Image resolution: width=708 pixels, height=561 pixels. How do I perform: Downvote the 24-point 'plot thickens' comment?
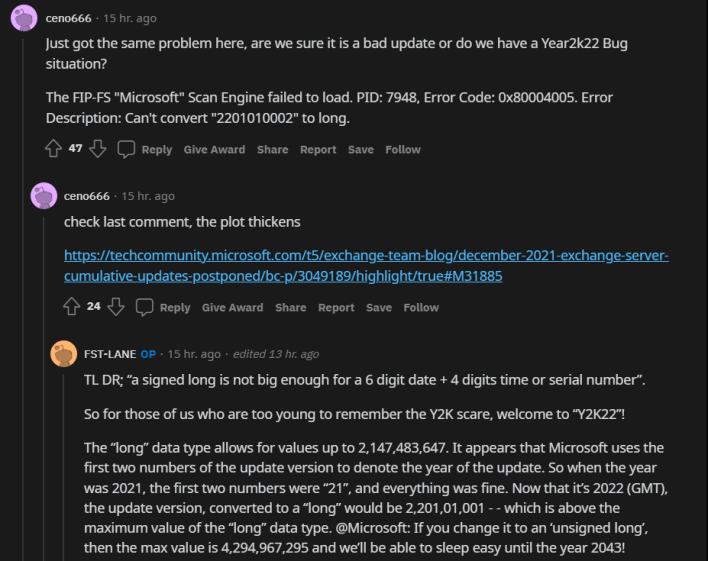(115, 307)
